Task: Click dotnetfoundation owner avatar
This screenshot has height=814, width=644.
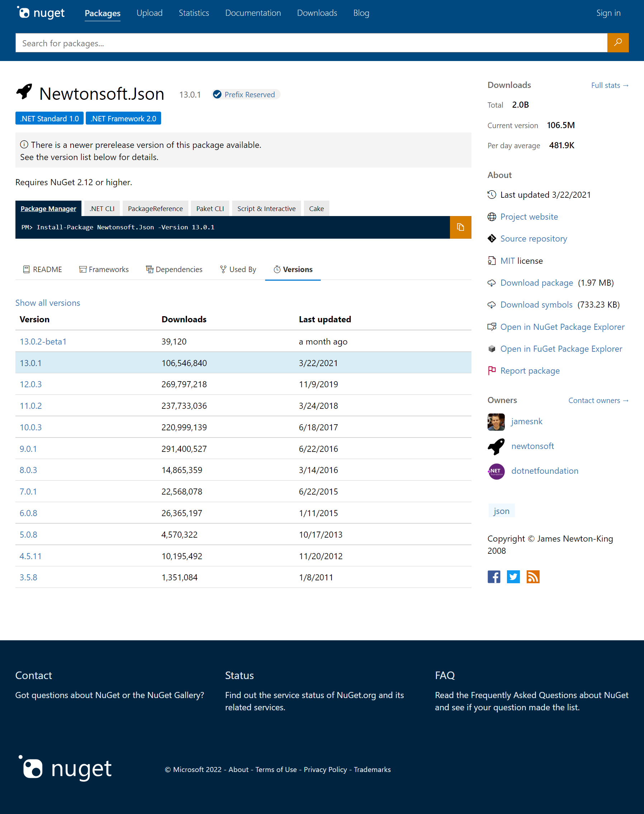Action: (x=496, y=471)
